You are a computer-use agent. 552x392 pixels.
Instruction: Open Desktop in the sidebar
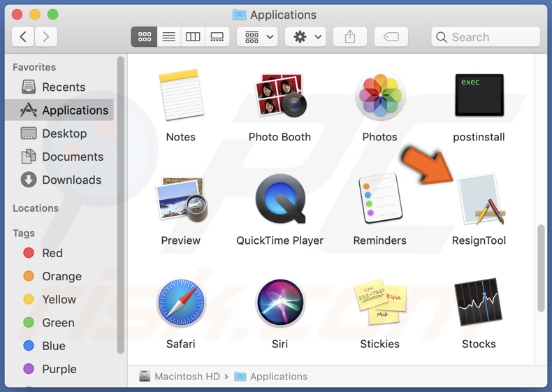(59, 133)
